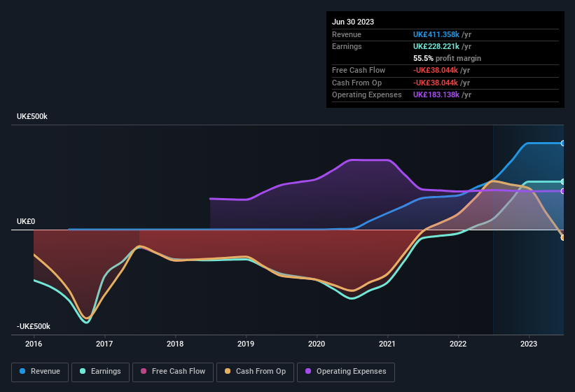This screenshot has height=392, width=575.
Task: Click the Free Cash Flow row value in tooltip
Action: click(x=436, y=70)
